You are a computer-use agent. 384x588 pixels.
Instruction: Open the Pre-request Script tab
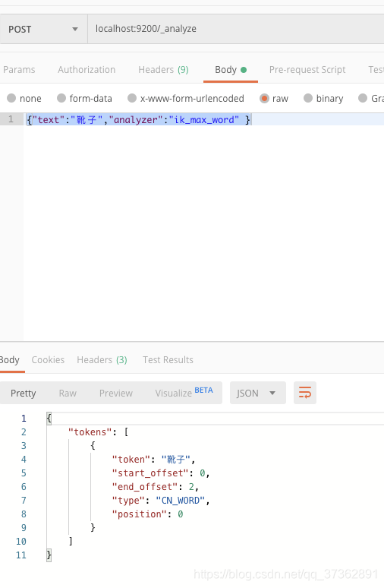coord(307,70)
